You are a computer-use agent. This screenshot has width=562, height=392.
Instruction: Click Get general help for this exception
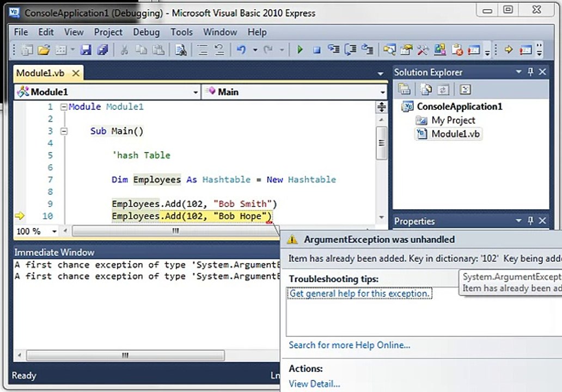point(359,293)
